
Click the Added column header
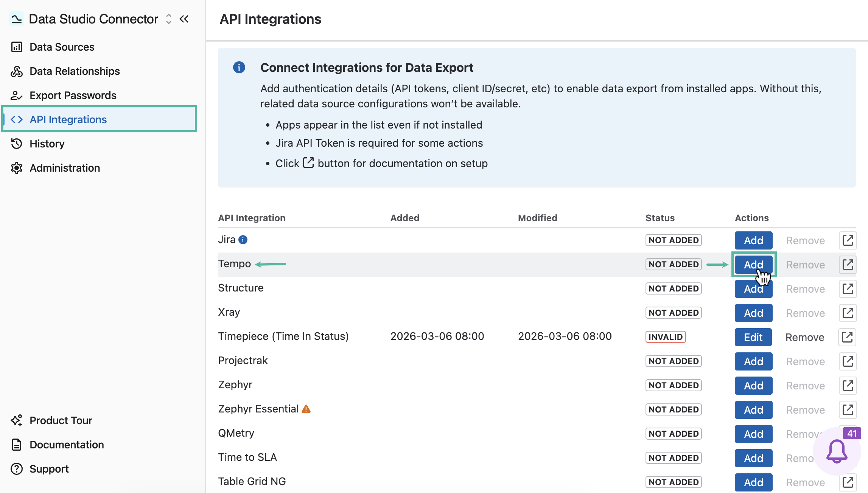[405, 218]
